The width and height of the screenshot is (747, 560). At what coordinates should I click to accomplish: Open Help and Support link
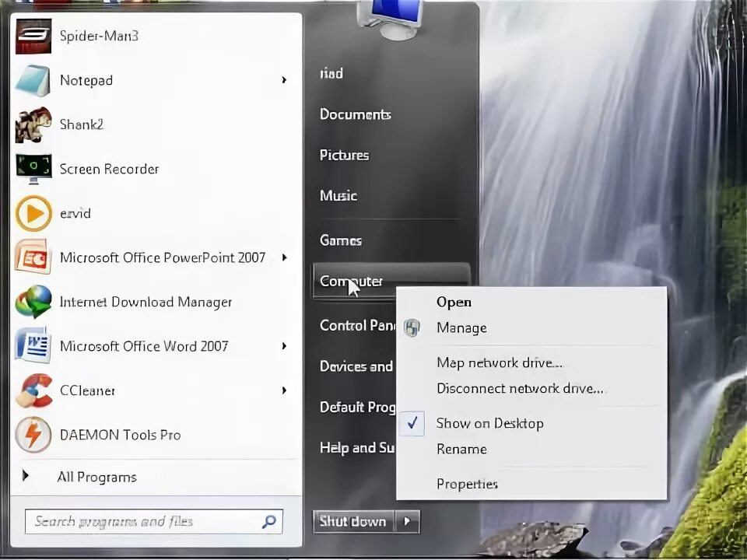(x=357, y=448)
